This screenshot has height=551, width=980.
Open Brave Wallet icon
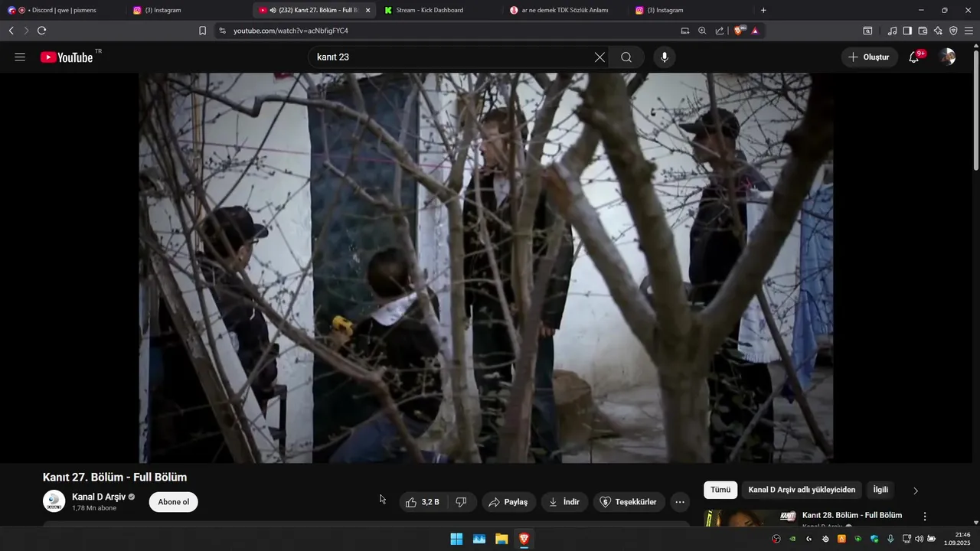pyautogui.click(x=923, y=31)
